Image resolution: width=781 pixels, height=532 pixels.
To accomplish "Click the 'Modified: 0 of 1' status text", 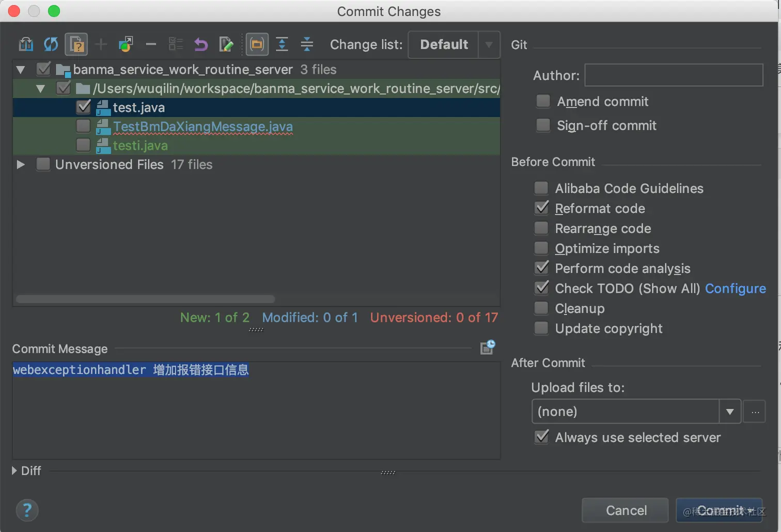I will coord(310,318).
